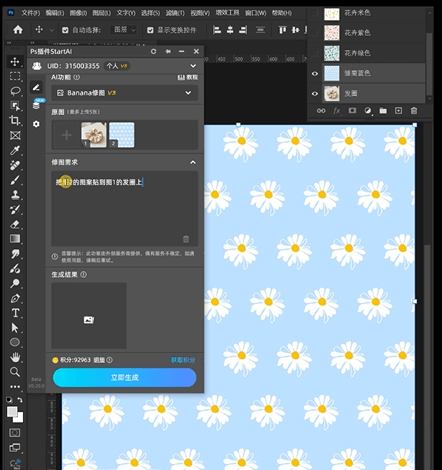This screenshot has width=442, height=470.
Task: Open the 图层 auto-select dropdown
Action: point(124,30)
